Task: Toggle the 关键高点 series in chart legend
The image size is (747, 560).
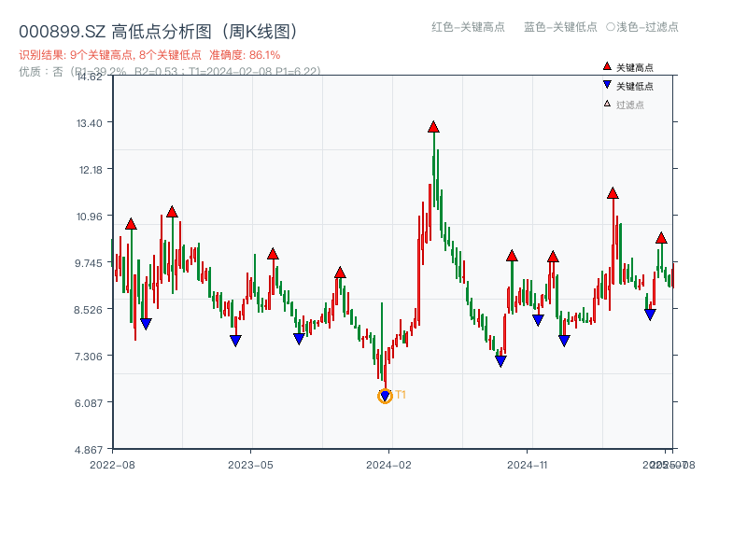Action: [627, 67]
